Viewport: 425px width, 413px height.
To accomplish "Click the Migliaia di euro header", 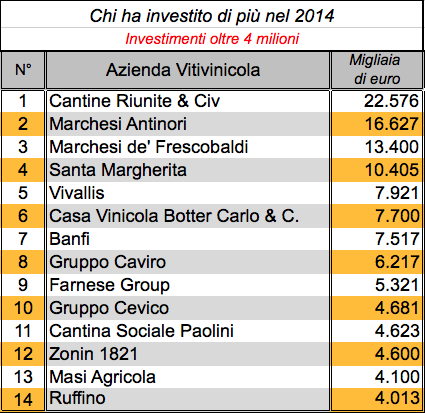I will 377,70.
